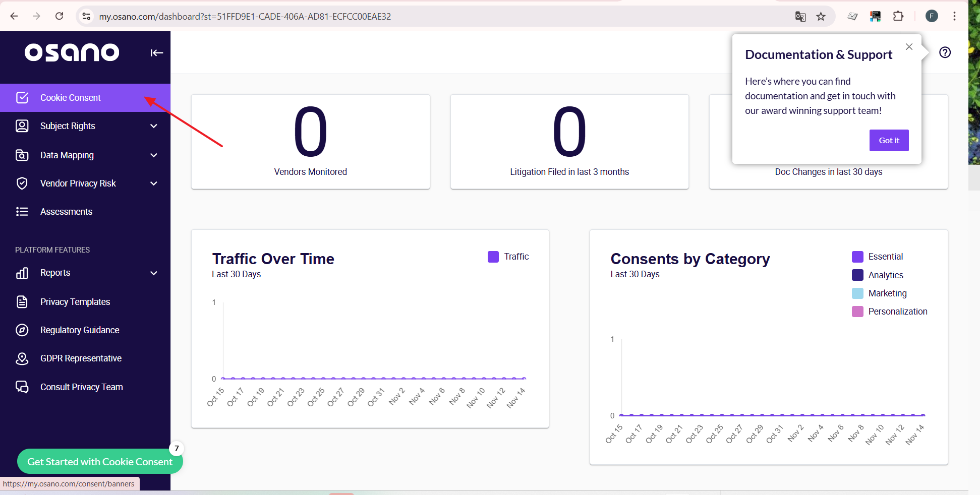980x495 pixels.
Task: Click the Doc Changes in last 30 days text
Action: pos(829,172)
